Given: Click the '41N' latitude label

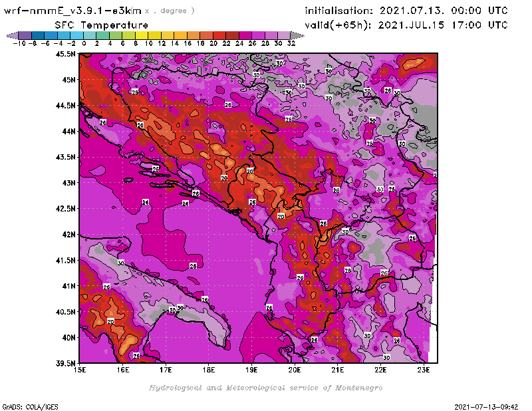Looking at the screenshot, I should [x=69, y=286].
